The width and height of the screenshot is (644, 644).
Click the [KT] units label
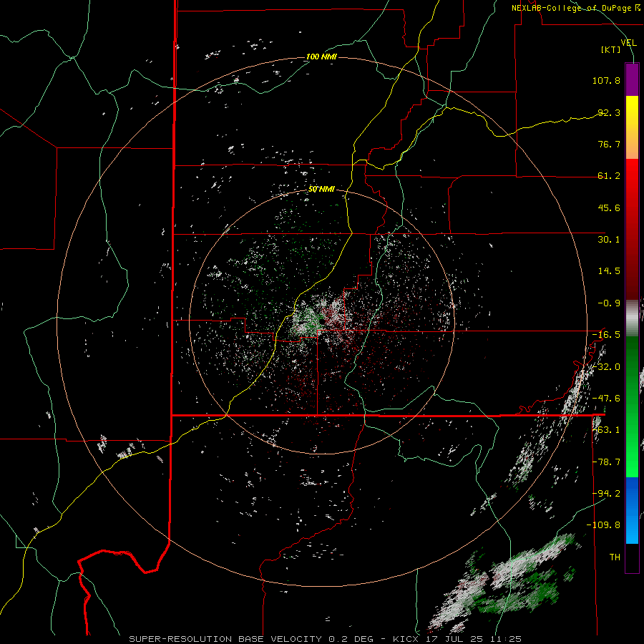(611, 49)
